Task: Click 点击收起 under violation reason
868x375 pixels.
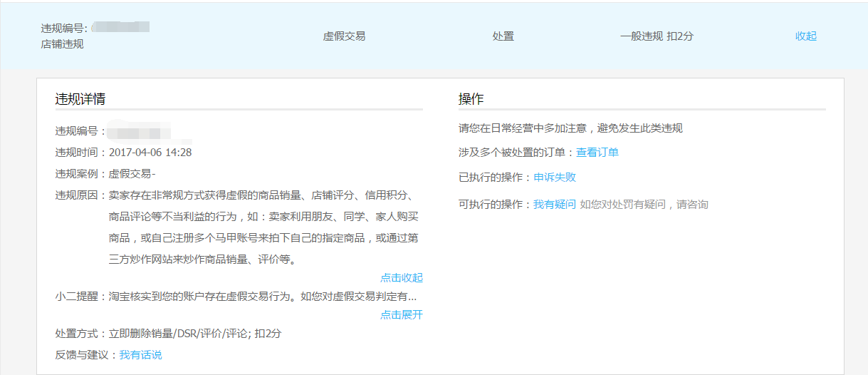Action: (x=401, y=278)
